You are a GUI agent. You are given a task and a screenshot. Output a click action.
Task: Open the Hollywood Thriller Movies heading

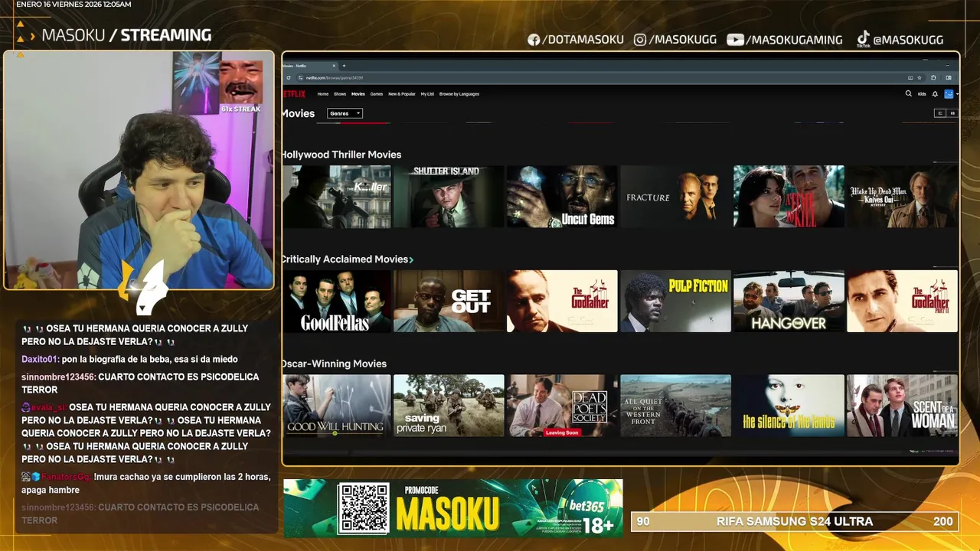pos(341,155)
